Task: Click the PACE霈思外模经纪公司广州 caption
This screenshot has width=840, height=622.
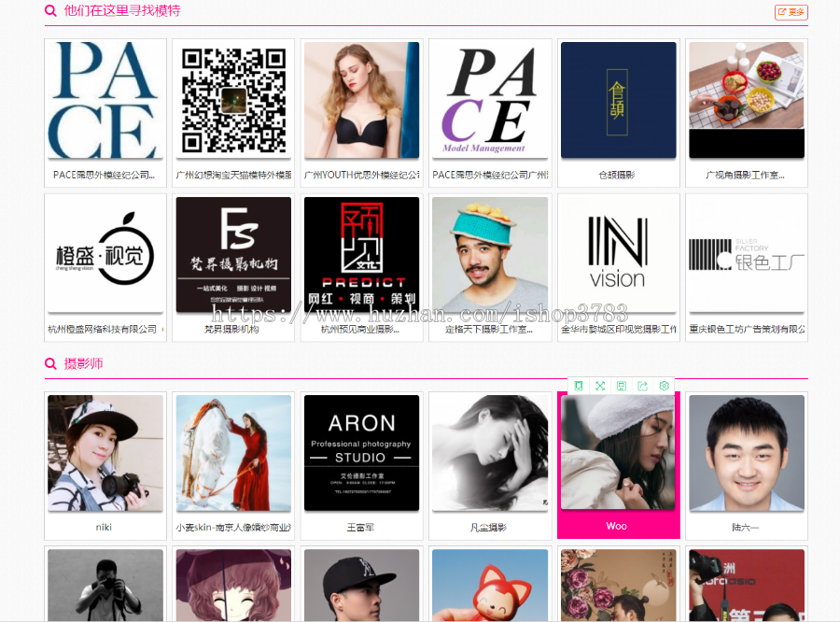Action: pos(490,175)
